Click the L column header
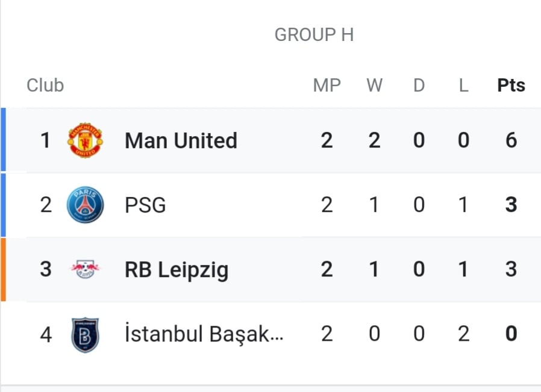 click(463, 85)
